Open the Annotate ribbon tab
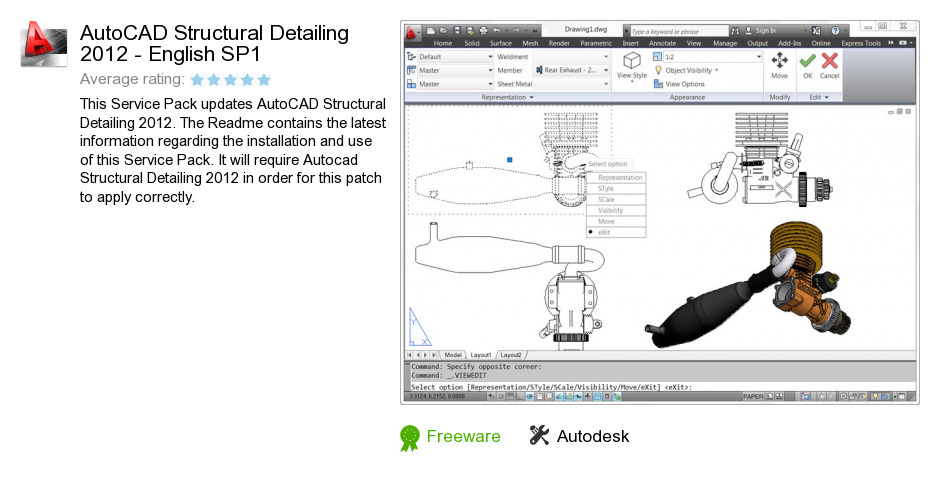The height and width of the screenshot is (482, 940). click(662, 43)
